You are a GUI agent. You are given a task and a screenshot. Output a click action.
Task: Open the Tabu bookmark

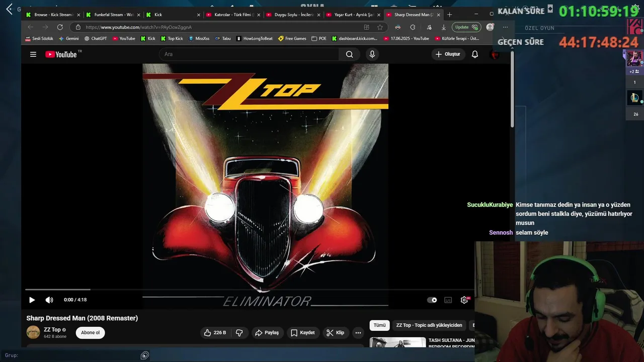tap(223, 38)
